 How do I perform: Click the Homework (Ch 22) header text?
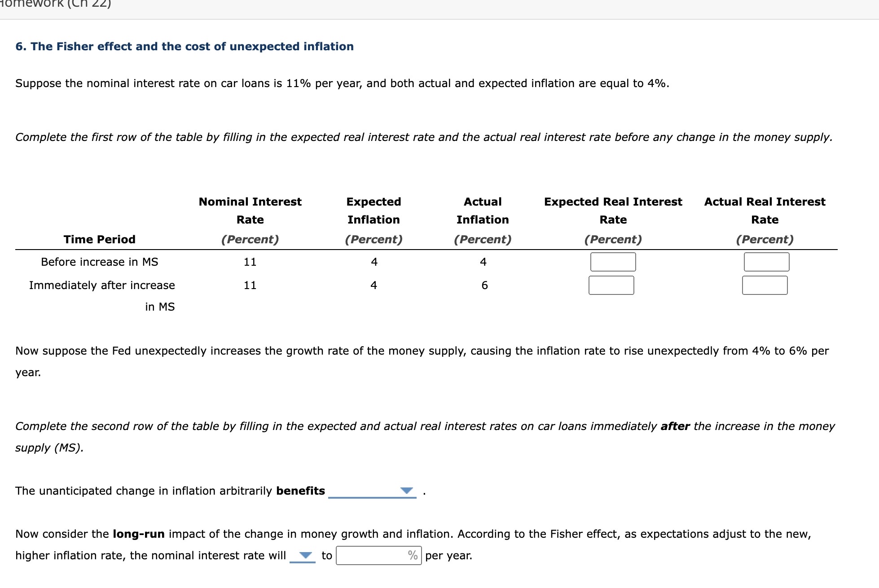click(56, 4)
